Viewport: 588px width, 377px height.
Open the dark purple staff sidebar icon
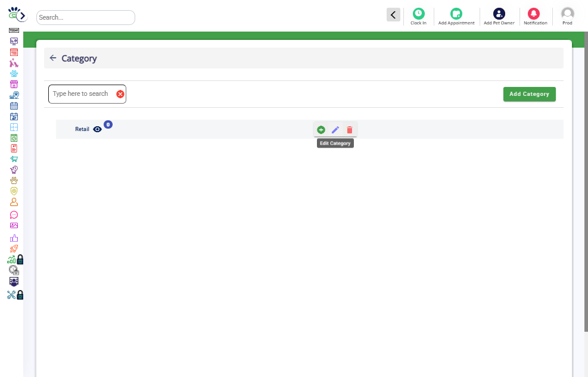(x=14, y=282)
